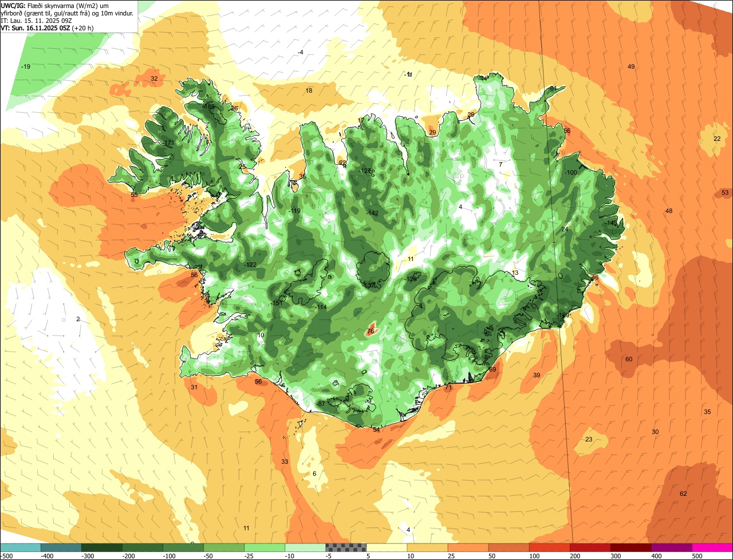This screenshot has height=560, width=733.
Task: Click the '-143' flux value
Action: 612,223
